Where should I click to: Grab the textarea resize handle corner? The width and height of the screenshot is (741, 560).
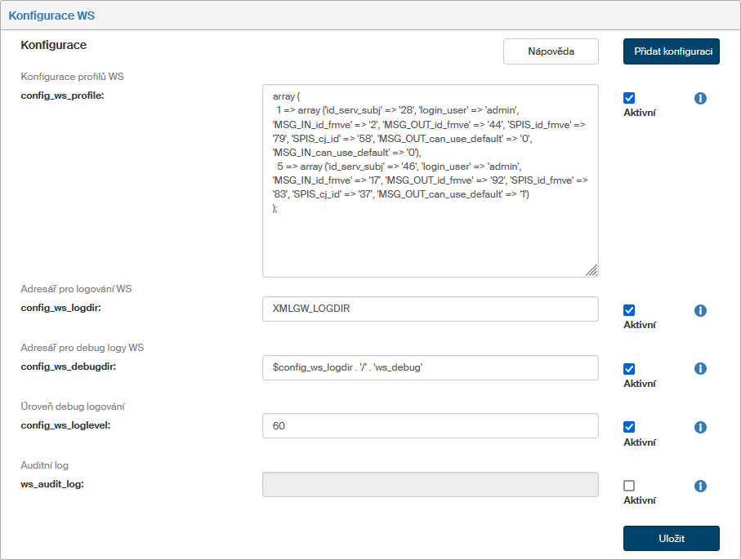[x=591, y=270]
